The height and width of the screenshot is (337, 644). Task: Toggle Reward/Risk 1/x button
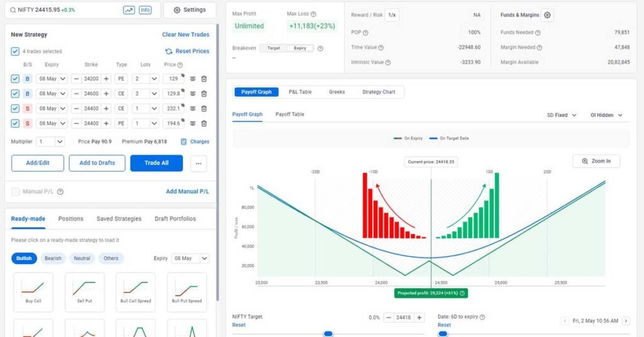click(392, 15)
